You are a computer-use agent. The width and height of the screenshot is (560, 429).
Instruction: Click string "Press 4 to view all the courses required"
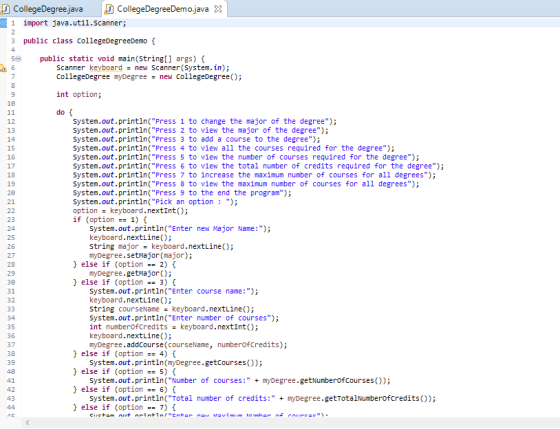[x=269, y=148]
